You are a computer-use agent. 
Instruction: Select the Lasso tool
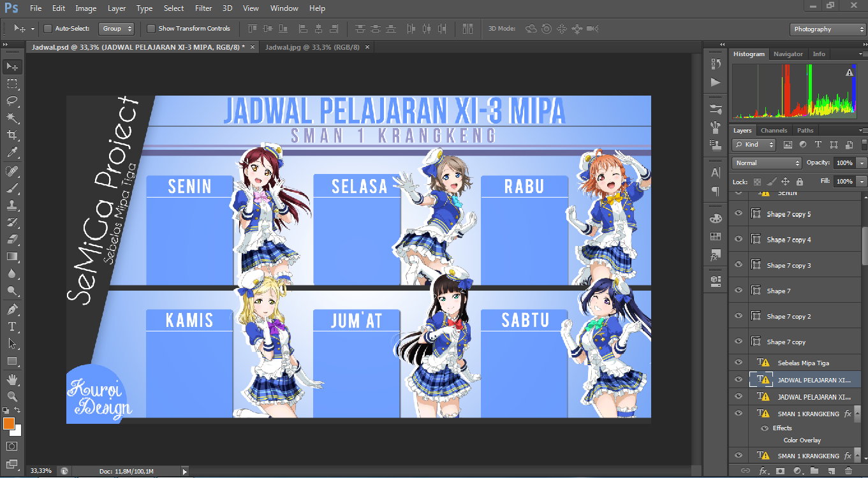tap(12, 101)
